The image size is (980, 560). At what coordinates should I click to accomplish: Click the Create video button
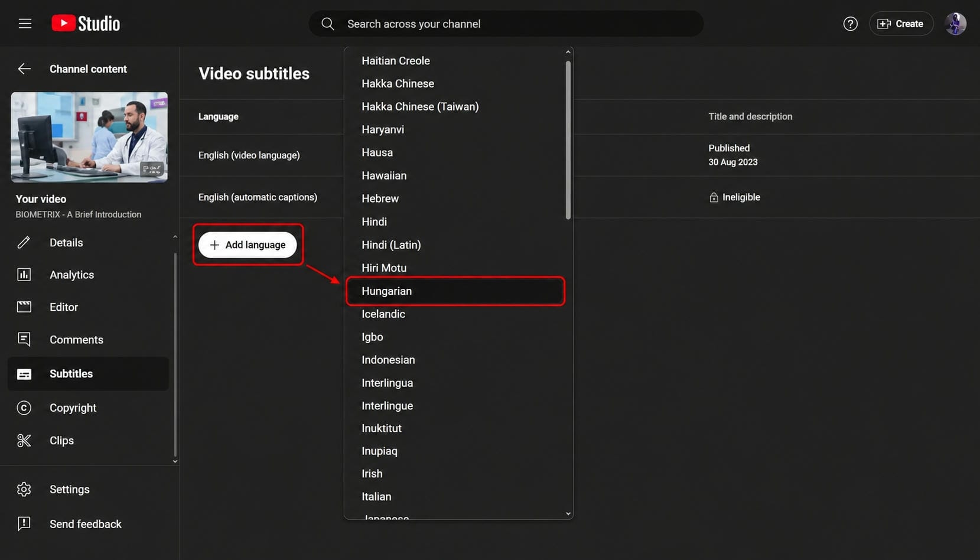tap(901, 24)
